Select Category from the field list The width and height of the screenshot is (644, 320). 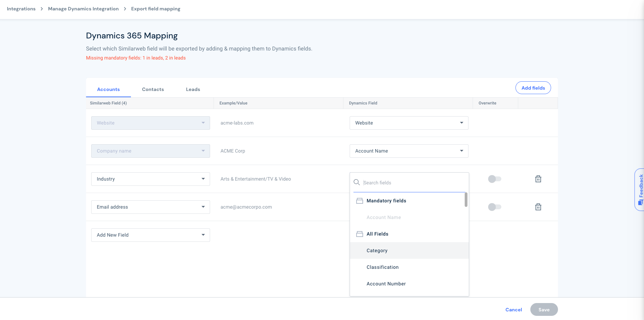pos(409,250)
